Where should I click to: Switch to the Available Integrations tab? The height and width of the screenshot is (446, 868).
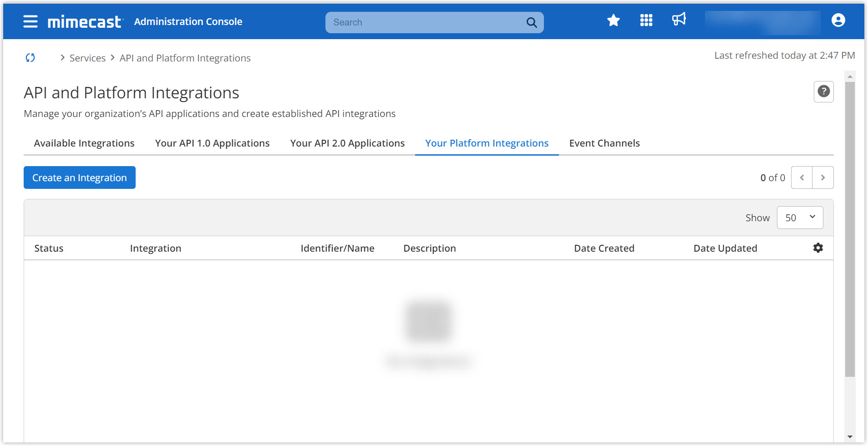pos(83,143)
